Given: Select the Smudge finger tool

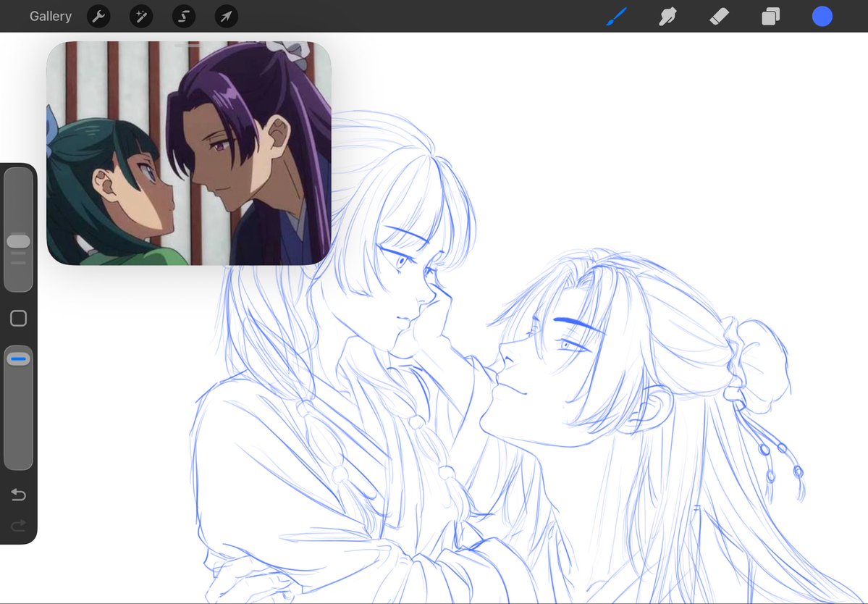Looking at the screenshot, I should pyautogui.click(x=667, y=16).
